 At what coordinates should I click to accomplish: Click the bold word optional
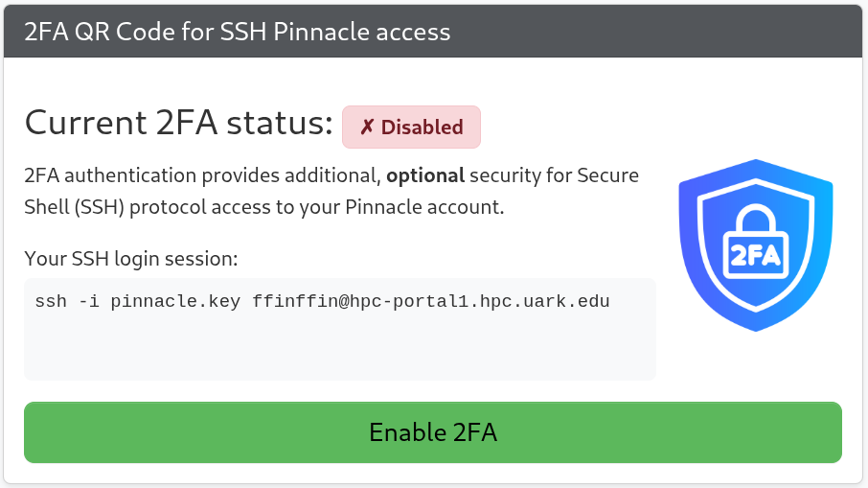[x=424, y=175]
